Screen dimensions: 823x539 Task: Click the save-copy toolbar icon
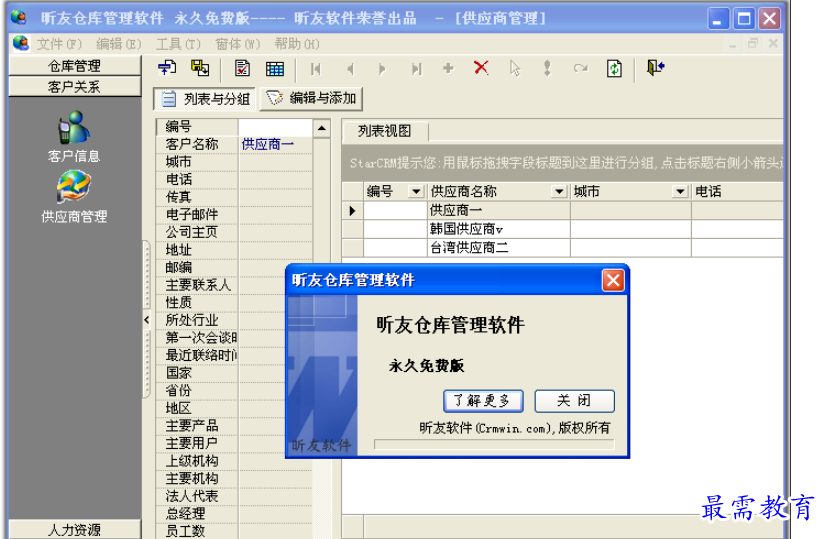point(200,68)
